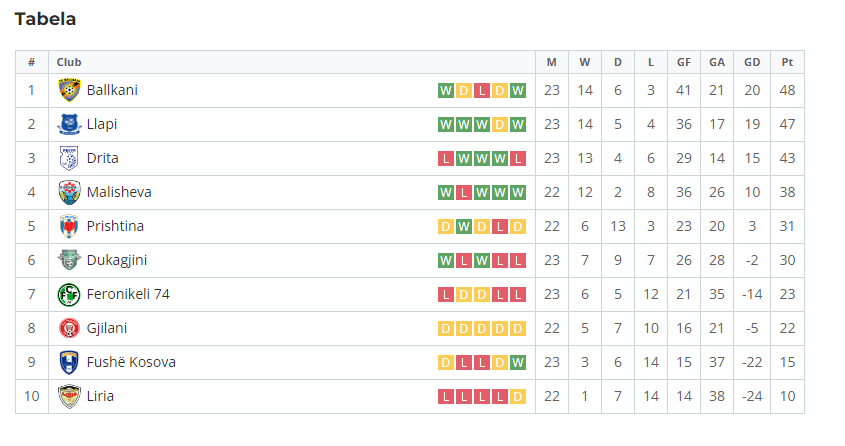Click the Dukagjini club logo
This screenshot has height=446, width=845.
tap(70, 260)
